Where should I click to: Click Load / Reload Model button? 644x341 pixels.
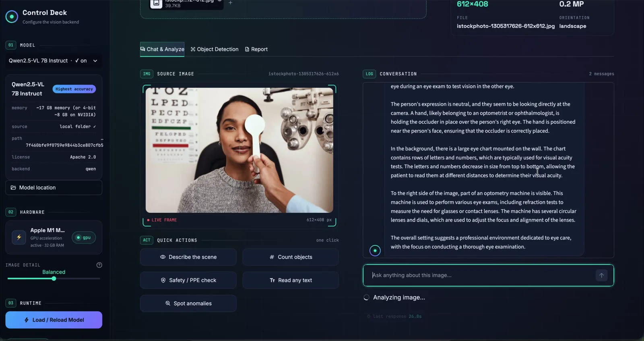pyautogui.click(x=54, y=320)
